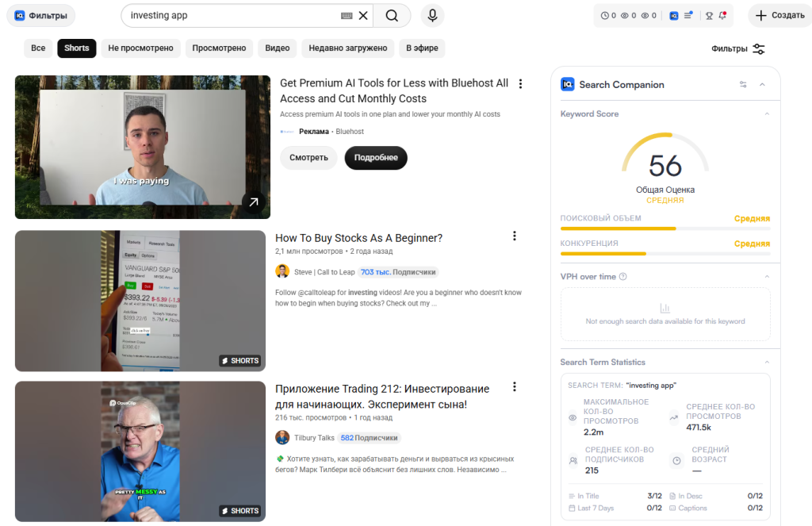Open the Фильтры sliders button on the right
Screen dimensions: 812x526
(x=738, y=48)
